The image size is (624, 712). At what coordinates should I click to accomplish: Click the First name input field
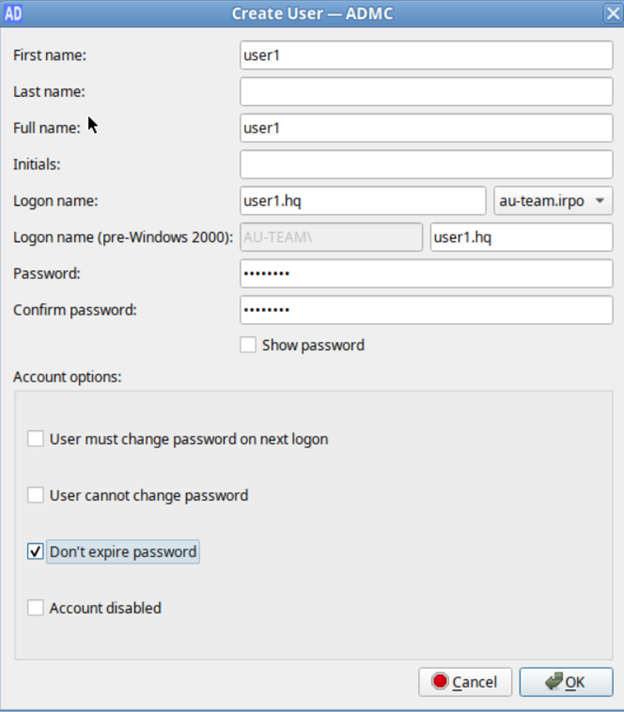pyautogui.click(x=426, y=55)
